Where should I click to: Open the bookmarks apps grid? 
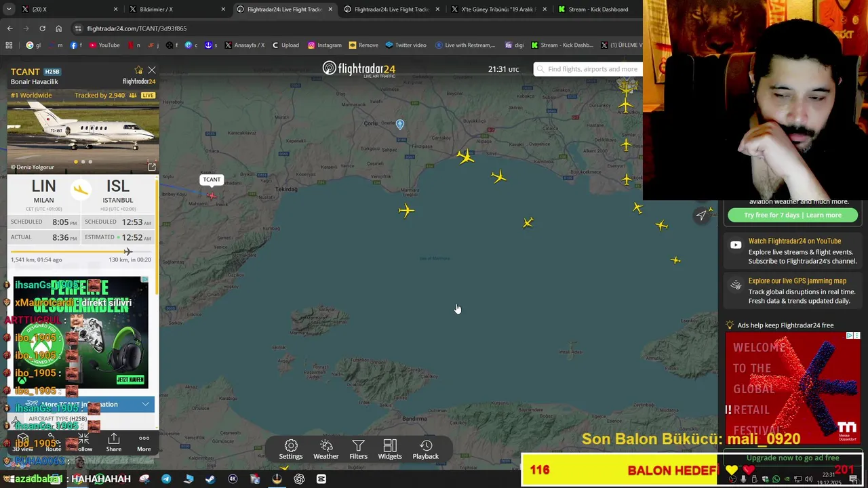pyautogui.click(x=9, y=45)
